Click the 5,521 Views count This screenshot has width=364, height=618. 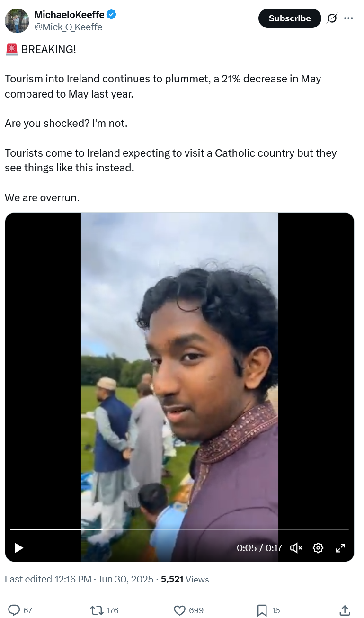pos(185,579)
